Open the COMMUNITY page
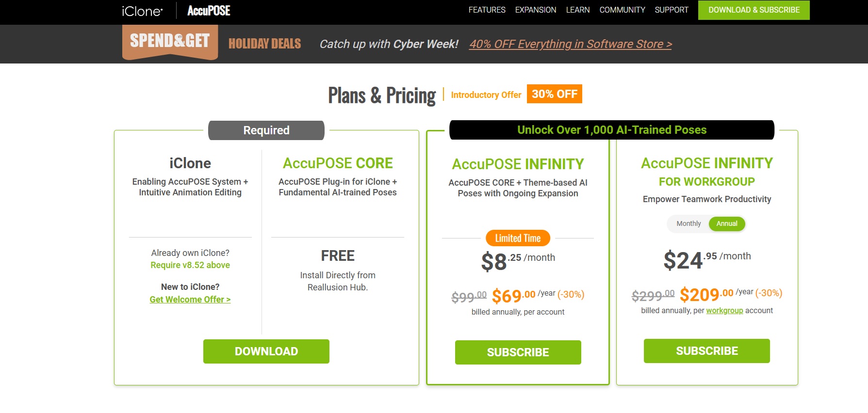The image size is (868, 413). tap(622, 10)
